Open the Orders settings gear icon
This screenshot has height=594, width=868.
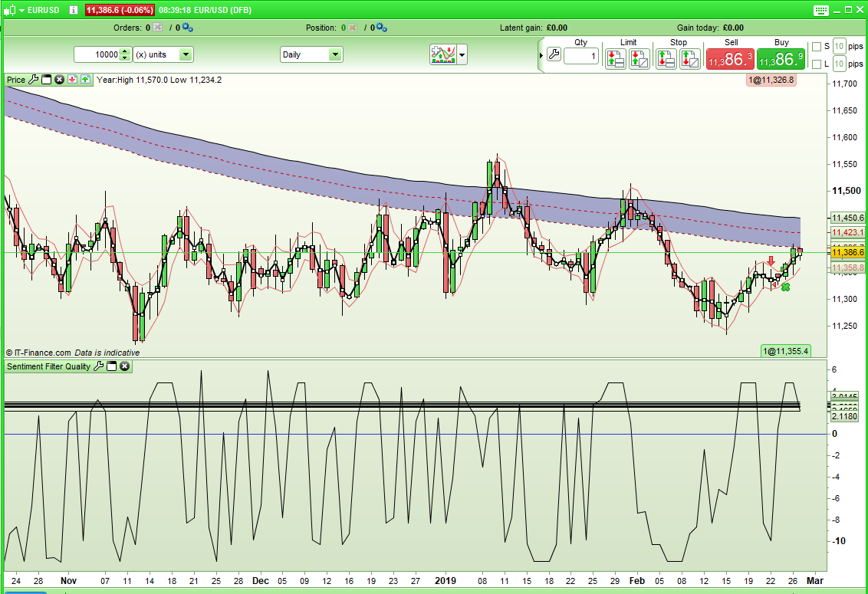tap(187, 28)
